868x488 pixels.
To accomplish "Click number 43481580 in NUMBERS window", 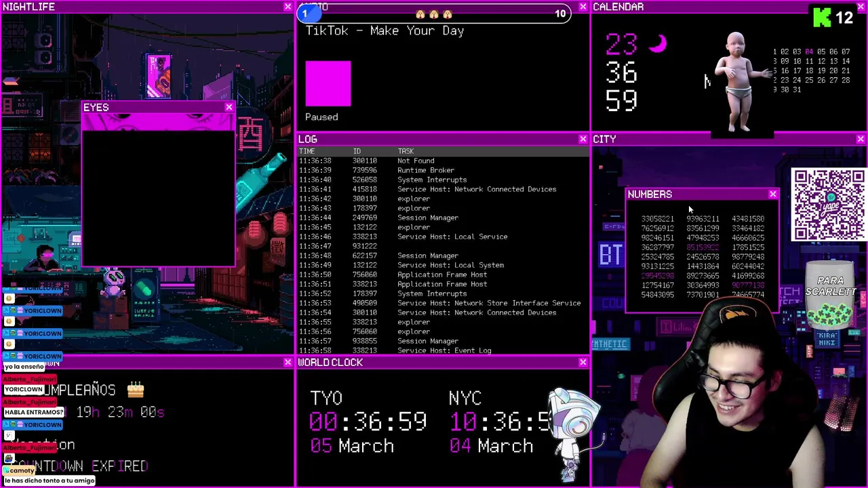I will 748,219.
